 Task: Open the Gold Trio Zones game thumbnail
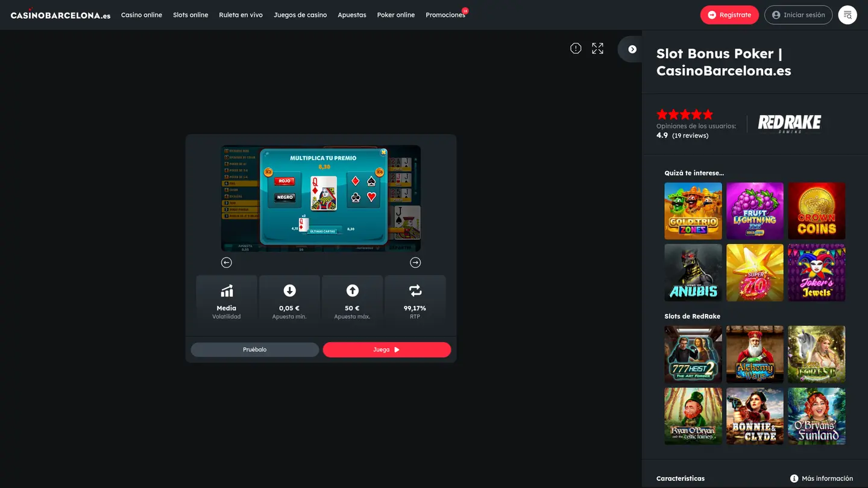point(693,211)
